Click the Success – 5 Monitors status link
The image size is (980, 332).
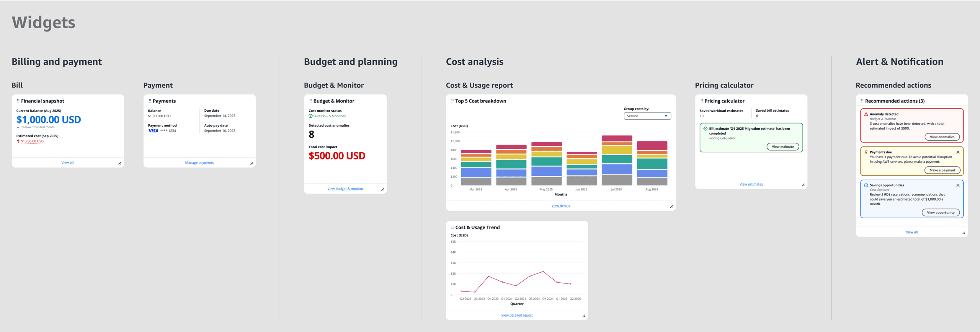329,116
